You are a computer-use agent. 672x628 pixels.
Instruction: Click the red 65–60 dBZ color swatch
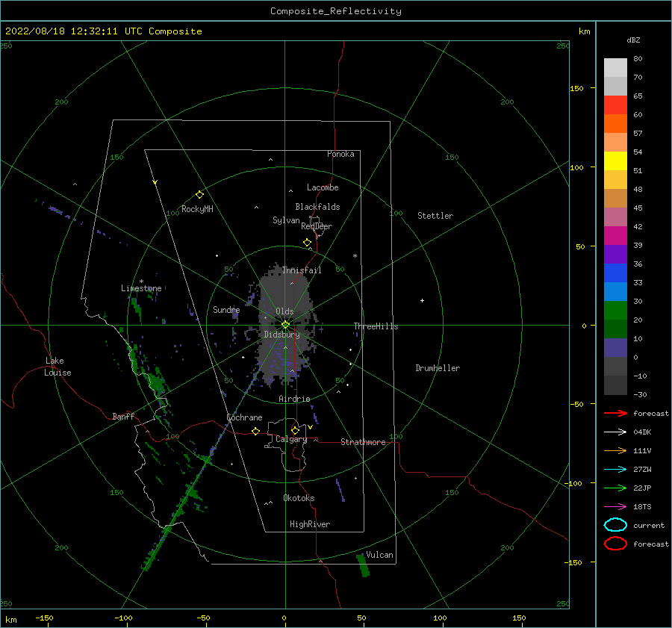pos(615,105)
